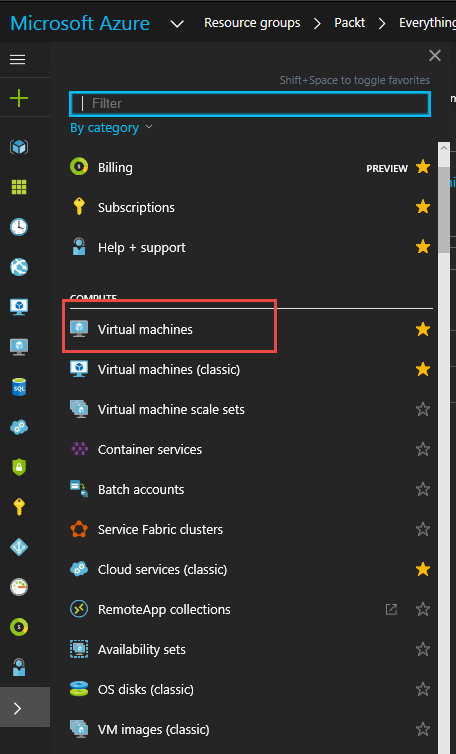Unfavorite Billing by clicking its star
This screenshot has width=456, height=754.
coord(423,167)
